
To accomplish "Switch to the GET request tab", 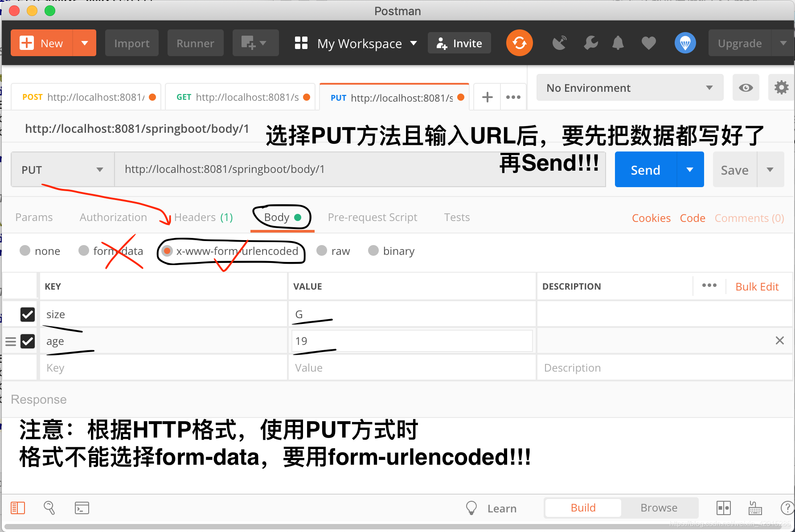I will point(239,97).
